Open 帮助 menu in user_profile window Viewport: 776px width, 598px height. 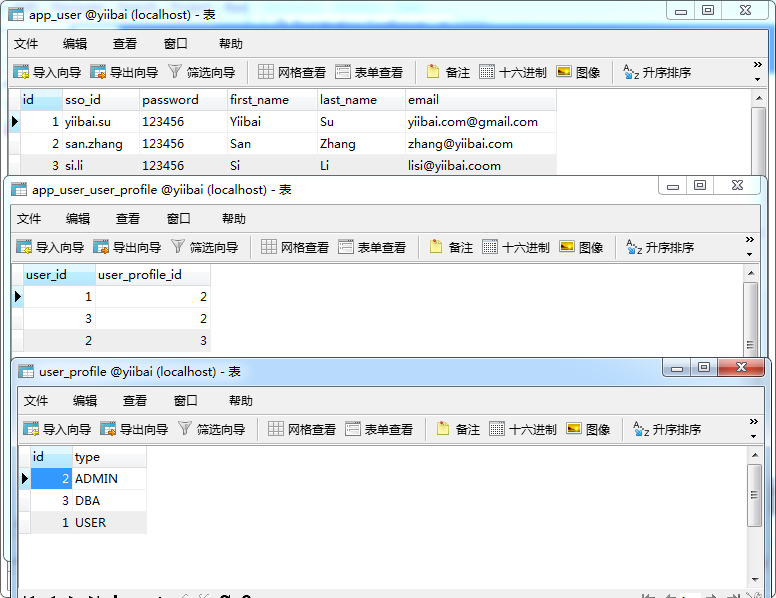click(241, 400)
